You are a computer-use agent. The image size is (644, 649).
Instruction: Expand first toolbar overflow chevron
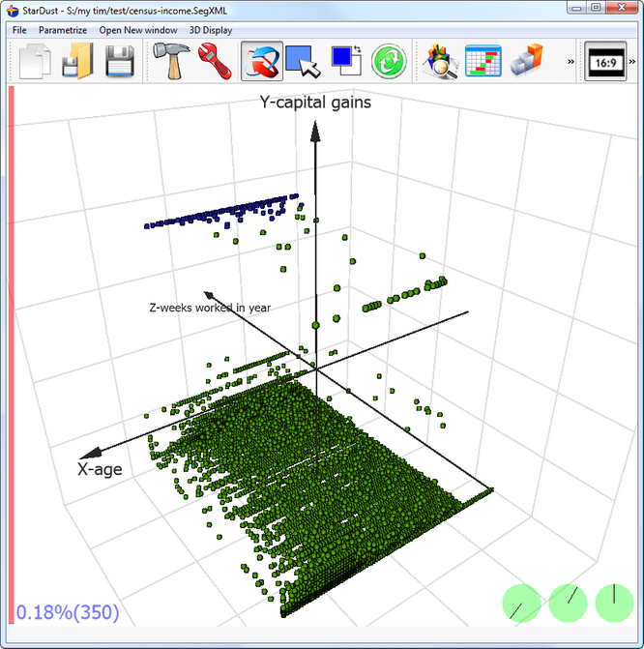click(x=571, y=62)
